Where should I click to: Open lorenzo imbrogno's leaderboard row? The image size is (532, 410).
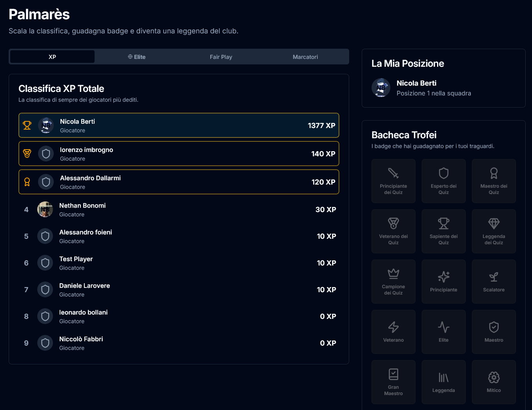179,154
